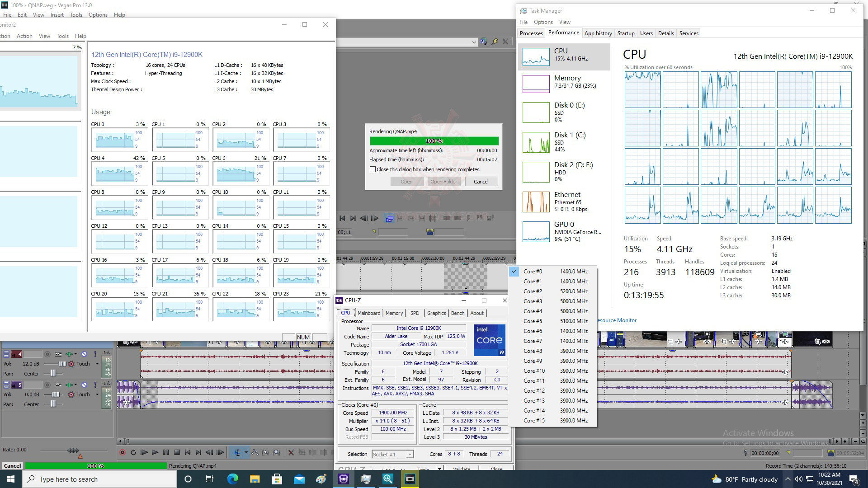Switch to App history tab in Task Manager
Viewport: 868px width, 488px height.
point(598,33)
